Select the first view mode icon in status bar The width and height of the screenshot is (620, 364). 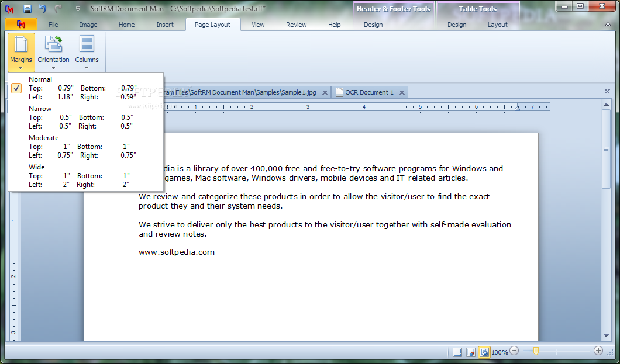tap(457, 352)
